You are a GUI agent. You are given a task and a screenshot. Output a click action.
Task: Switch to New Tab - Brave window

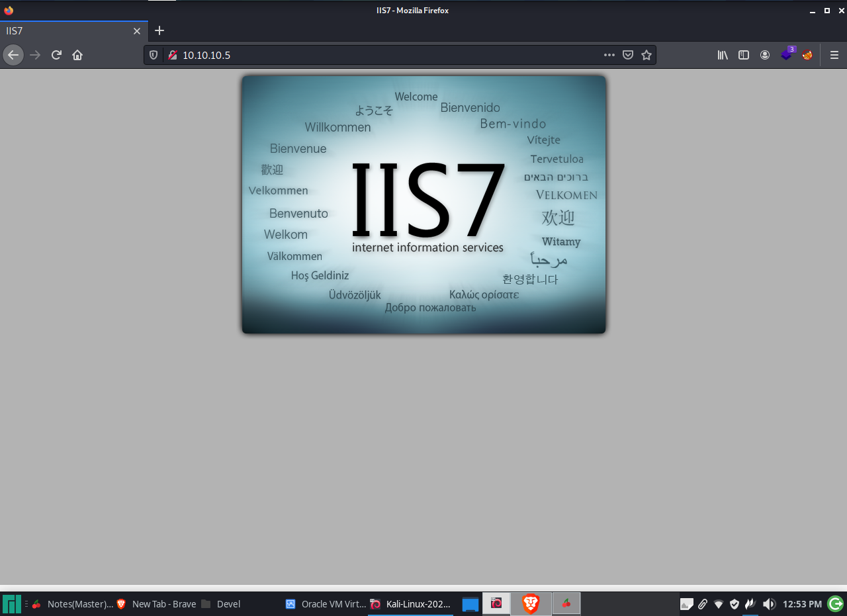157,603
